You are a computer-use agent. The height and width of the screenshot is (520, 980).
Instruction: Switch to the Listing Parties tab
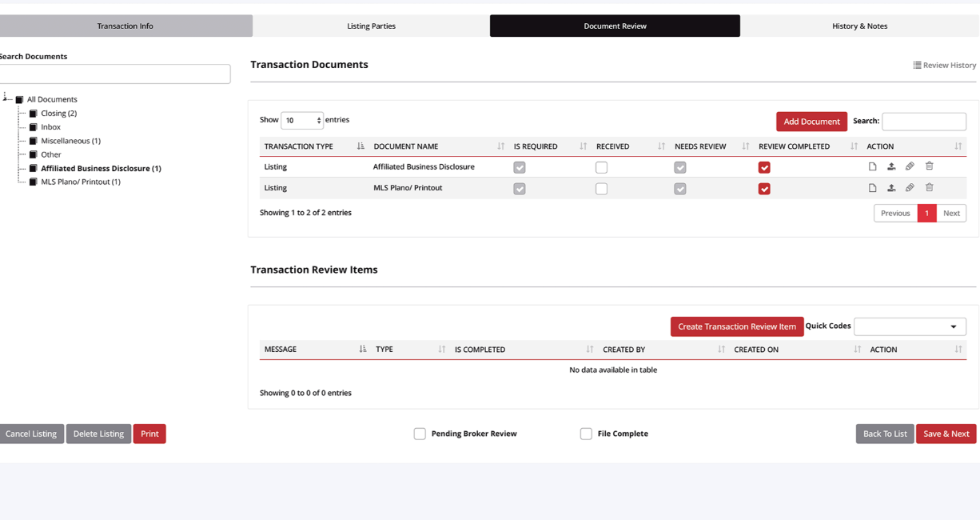(x=370, y=26)
